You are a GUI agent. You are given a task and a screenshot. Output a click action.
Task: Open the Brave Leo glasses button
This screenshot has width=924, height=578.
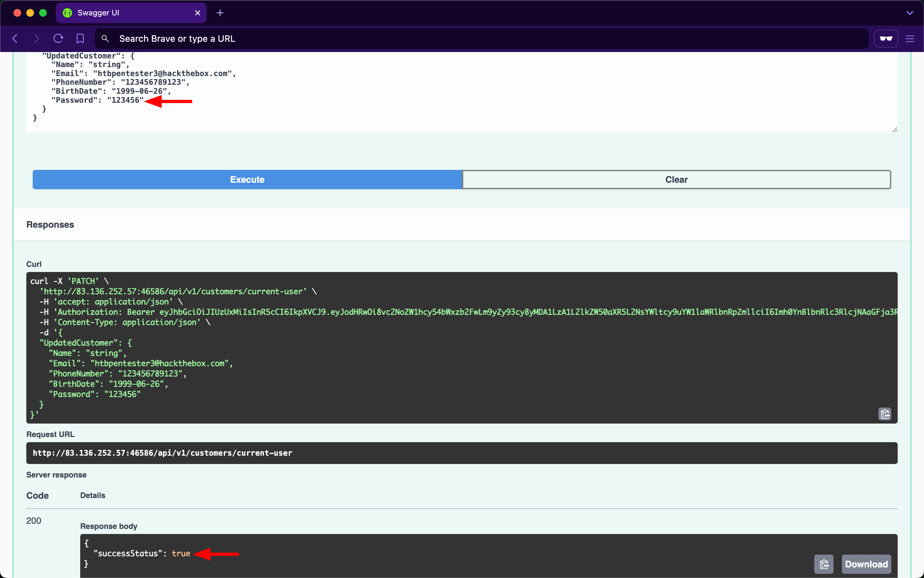886,39
